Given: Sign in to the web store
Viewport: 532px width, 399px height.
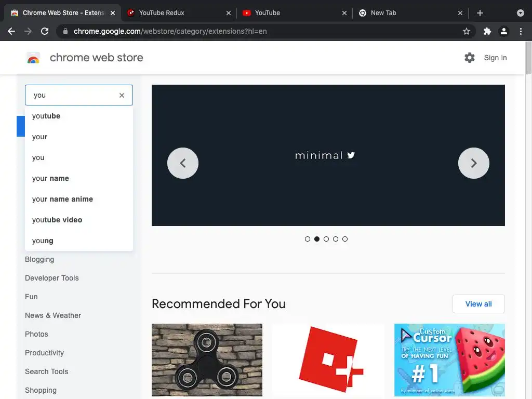Looking at the screenshot, I should 495,58.
